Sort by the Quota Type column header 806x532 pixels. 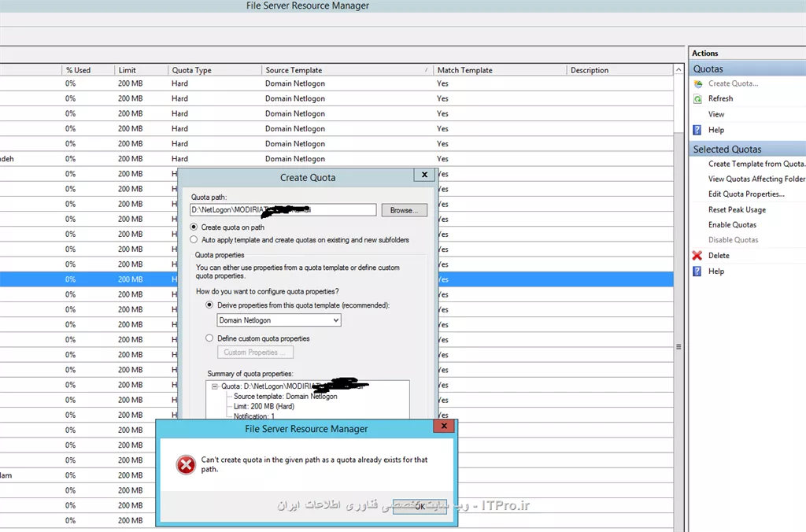[x=214, y=70]
